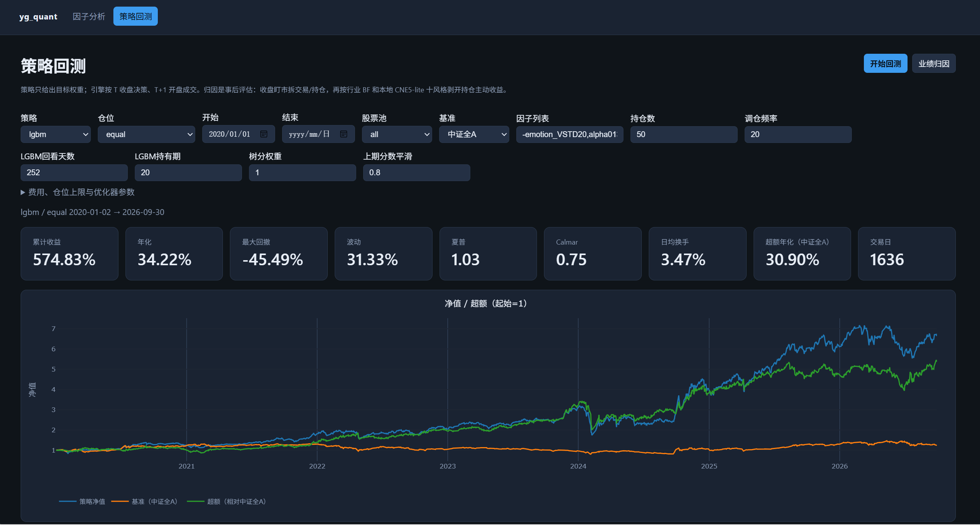The image size is (980, 525).
Task: Open the 策略 lgbm dropdown
Action: [56, 134]
